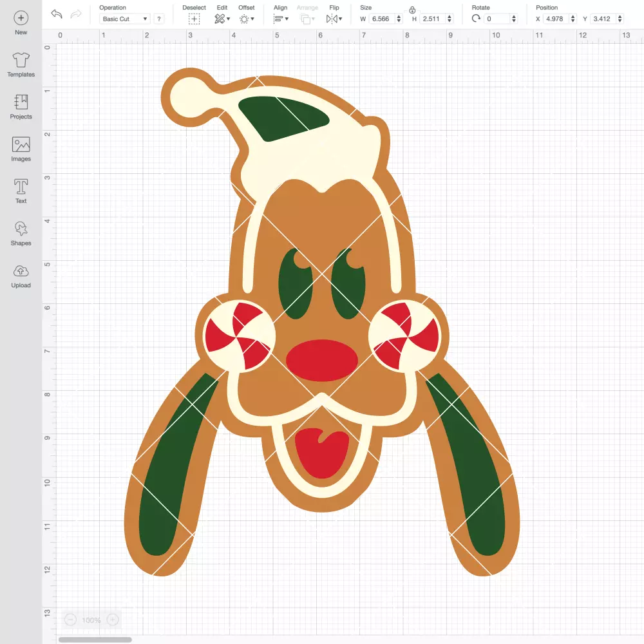Select the green patch on the hat

click(x=283, y=118)
